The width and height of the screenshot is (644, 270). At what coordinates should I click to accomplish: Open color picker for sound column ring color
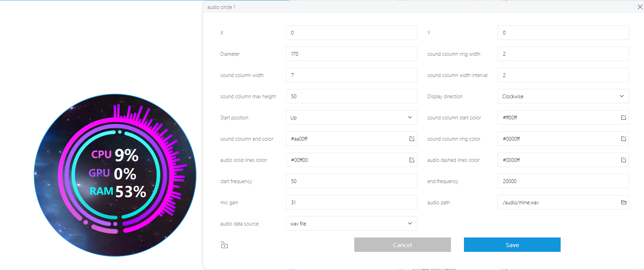624,139
